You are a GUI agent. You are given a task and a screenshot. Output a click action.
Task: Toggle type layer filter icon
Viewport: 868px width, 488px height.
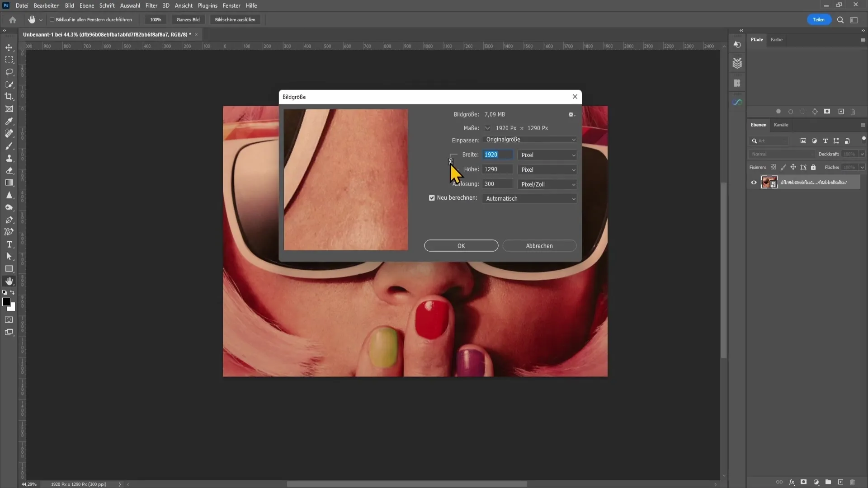825,141
